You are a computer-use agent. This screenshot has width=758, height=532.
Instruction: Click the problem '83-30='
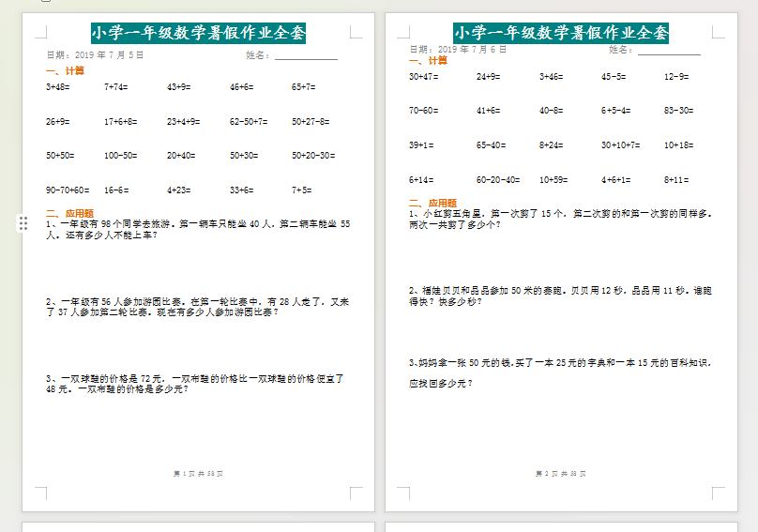coord(678,111)
